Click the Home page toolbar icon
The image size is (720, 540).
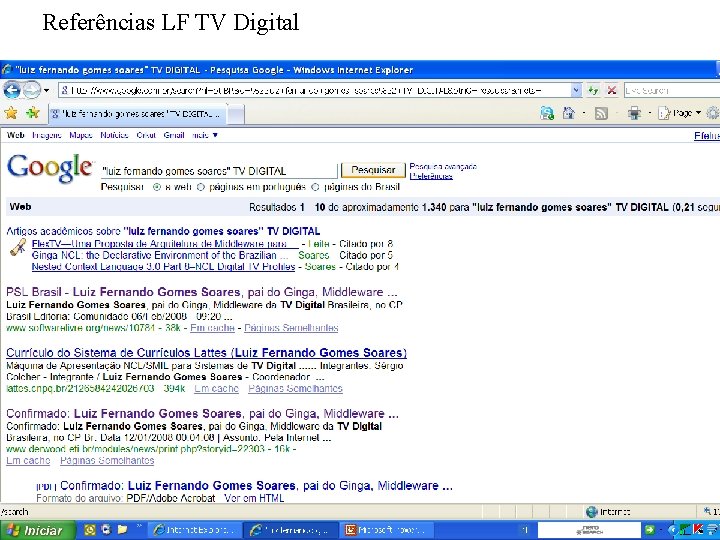[x=568, y=113]
